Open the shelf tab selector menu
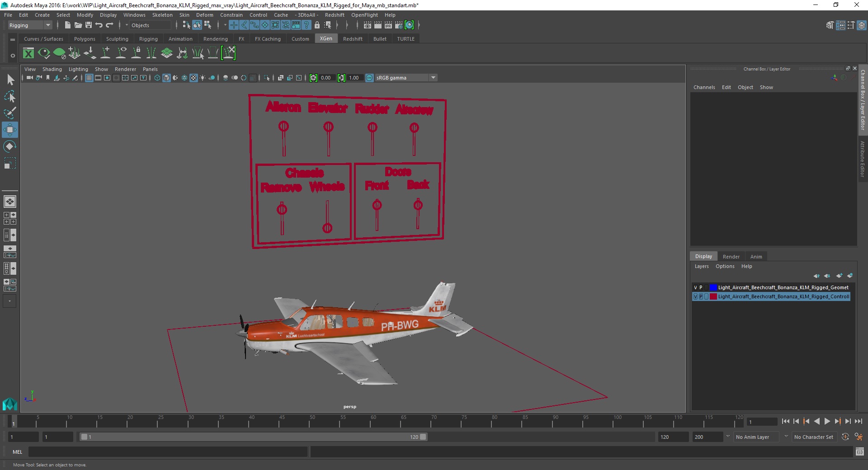This screenshot has height=470, width=868. (x=13, y=40)
